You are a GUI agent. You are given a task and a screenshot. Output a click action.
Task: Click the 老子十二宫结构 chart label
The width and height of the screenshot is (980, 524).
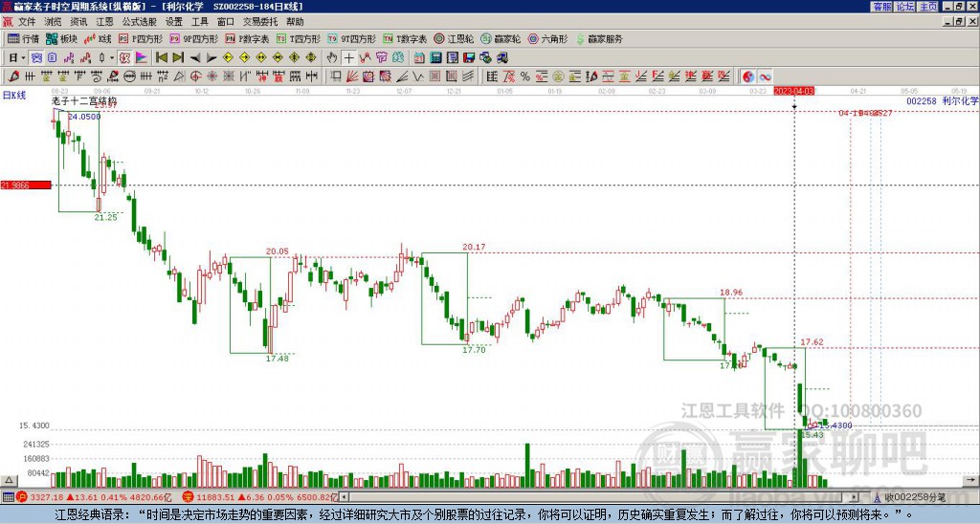click(x=84, y=100)
